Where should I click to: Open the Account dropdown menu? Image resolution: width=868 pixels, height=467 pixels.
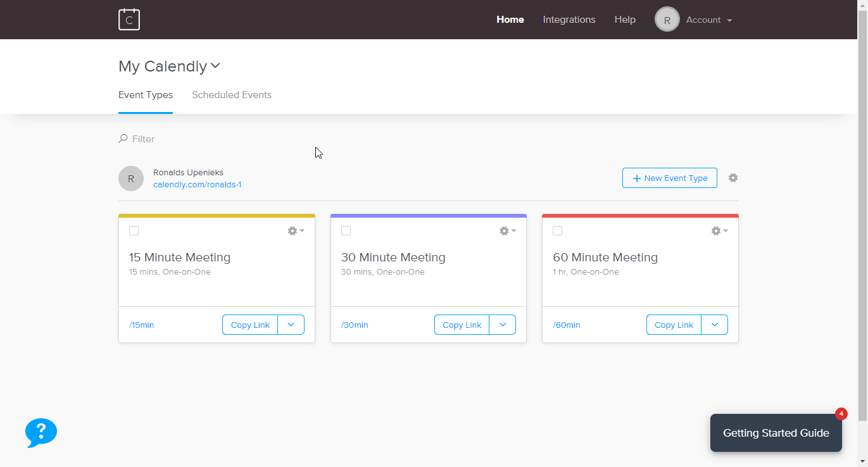click(x=708, y=19)
